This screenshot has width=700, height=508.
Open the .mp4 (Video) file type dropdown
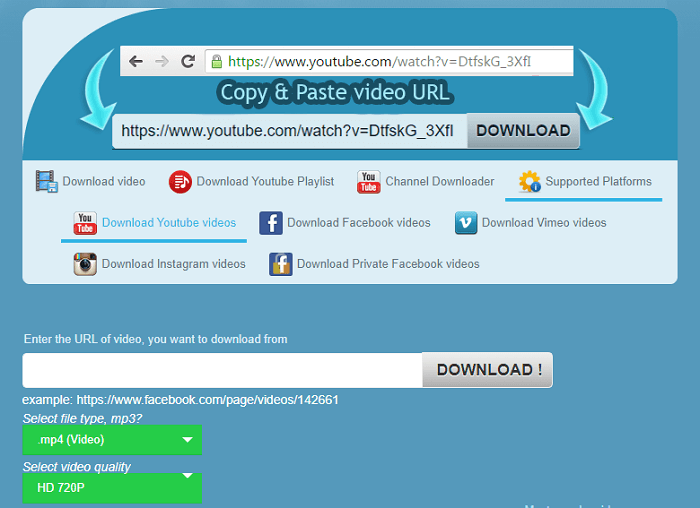112,440
